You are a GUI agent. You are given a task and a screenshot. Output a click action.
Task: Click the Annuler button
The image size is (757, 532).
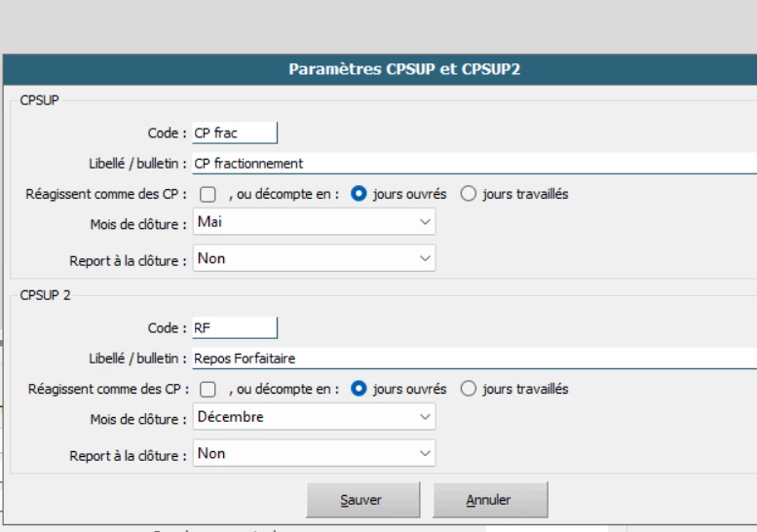coord(490,500)
